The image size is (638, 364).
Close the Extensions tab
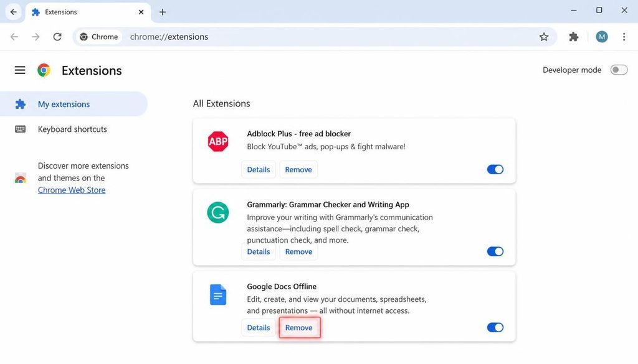pyautogui.click(x=141, y=12)
